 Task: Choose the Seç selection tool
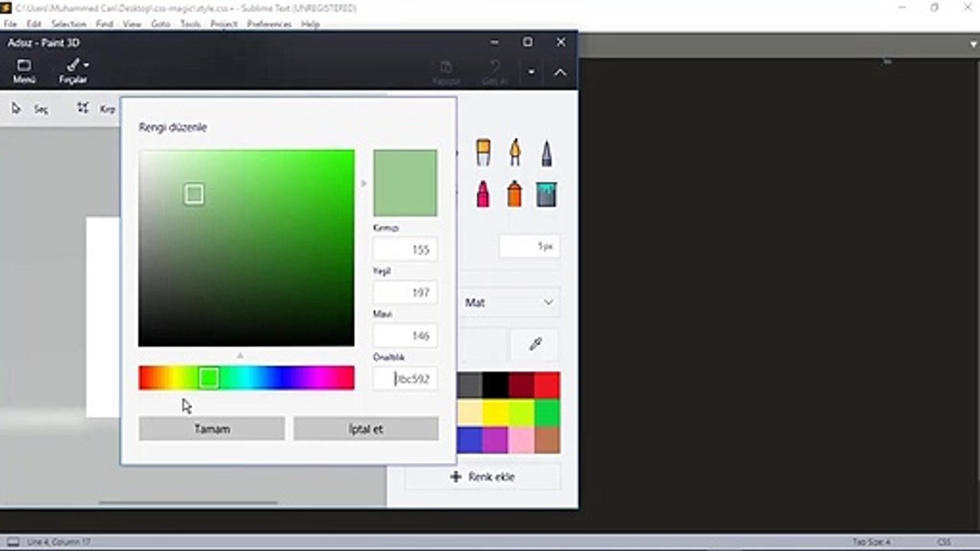(x=31, y=109)
